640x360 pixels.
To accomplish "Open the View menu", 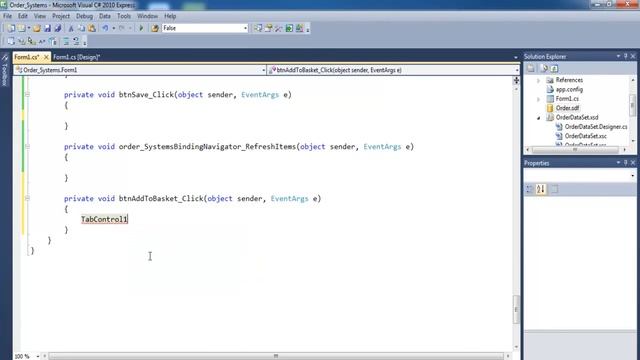I will point(40,16).
